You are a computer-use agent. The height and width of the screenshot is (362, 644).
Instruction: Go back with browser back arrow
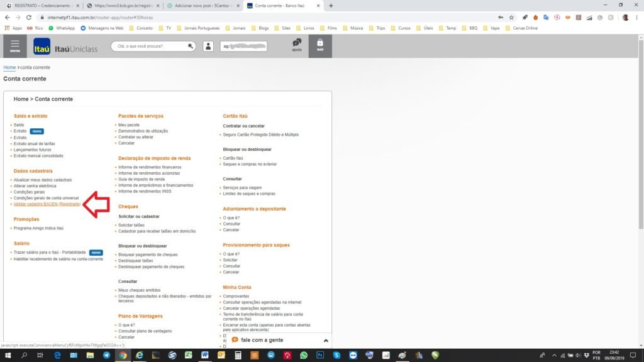pyautogui.click(x=8, y=17)
